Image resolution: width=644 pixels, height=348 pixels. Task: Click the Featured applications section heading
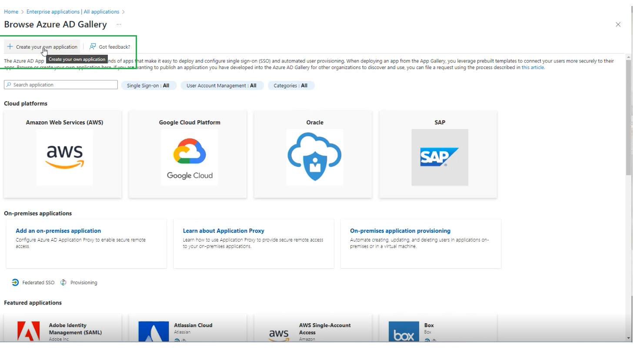point(33,303)
